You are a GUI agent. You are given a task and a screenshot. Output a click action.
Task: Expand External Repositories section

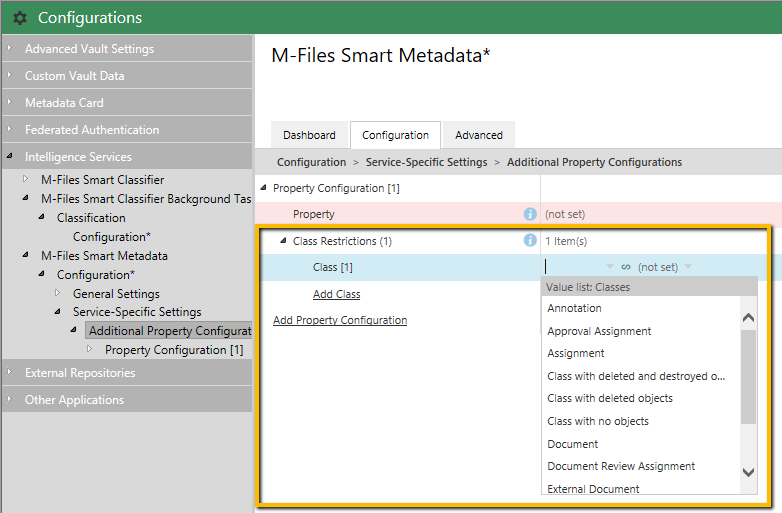(9, 372)
